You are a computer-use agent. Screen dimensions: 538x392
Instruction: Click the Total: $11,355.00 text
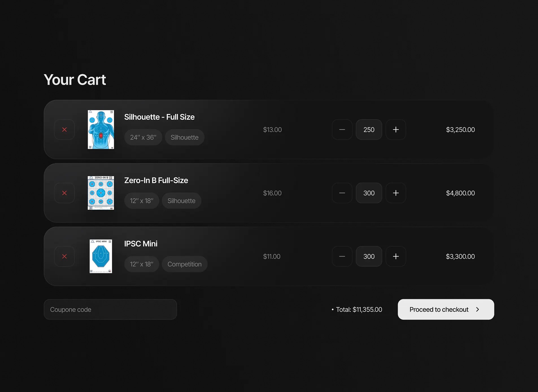click(x=359, y=310)
